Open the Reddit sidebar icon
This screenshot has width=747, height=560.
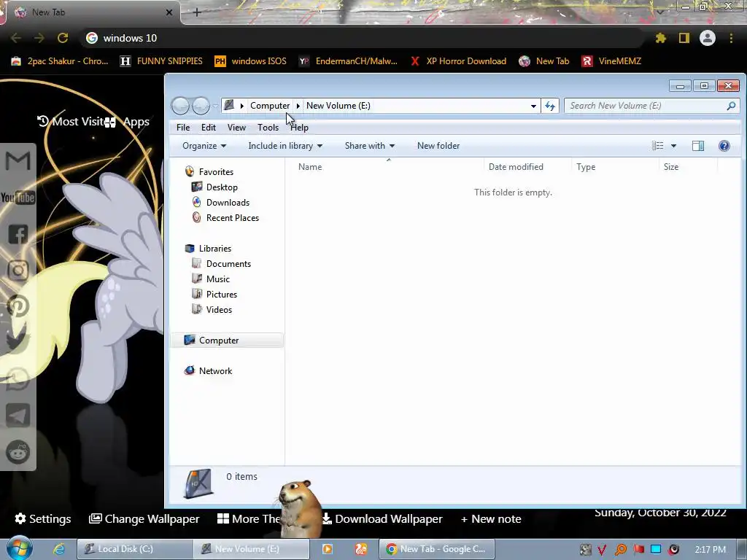(18, 452)
